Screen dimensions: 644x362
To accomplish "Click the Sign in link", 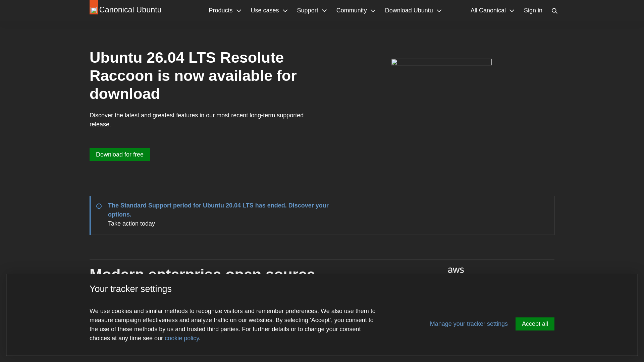I will click(x=533, y=10).
